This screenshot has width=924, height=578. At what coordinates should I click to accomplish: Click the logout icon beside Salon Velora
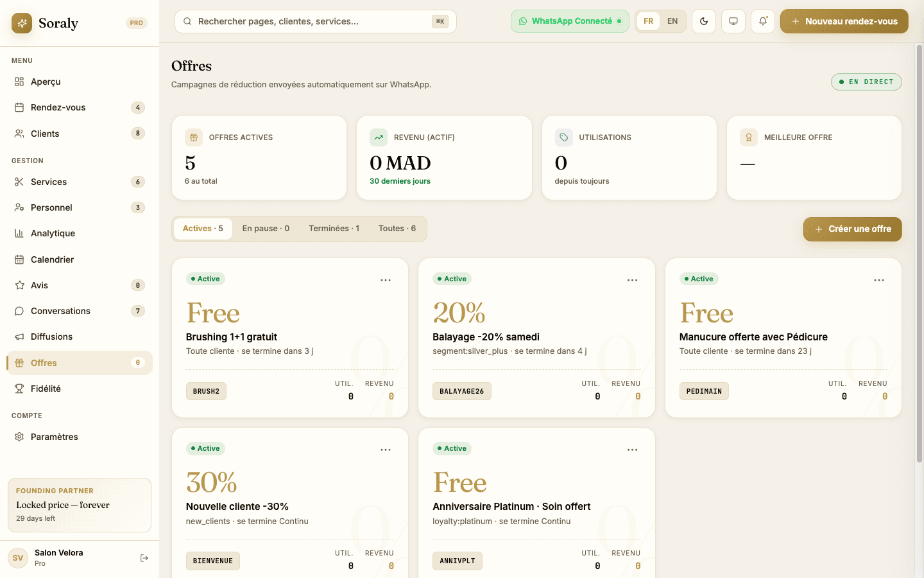144,558
